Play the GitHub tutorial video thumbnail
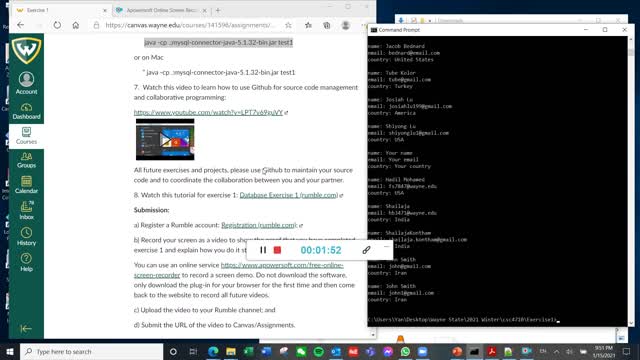Viewport: 640px width, 360px height. 165,140
